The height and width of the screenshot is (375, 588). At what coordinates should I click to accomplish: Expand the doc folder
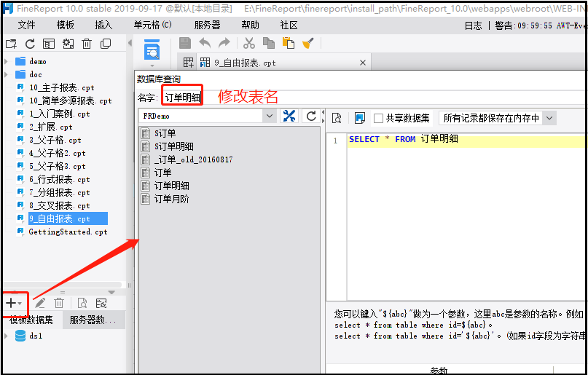pos(6,74)
